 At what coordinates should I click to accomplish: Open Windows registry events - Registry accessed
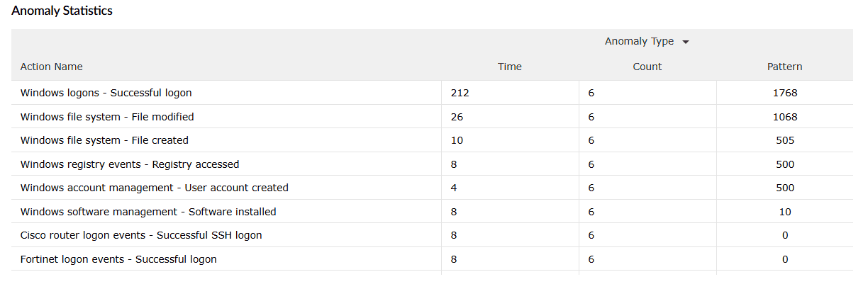click(x=130, y=164)
